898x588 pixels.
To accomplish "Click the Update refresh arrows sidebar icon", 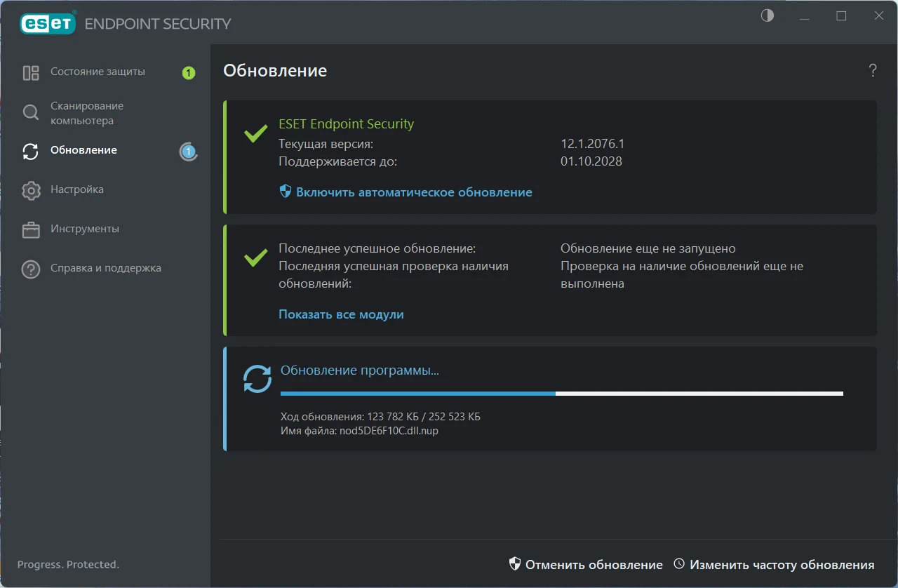I will (x=31, y=152).
